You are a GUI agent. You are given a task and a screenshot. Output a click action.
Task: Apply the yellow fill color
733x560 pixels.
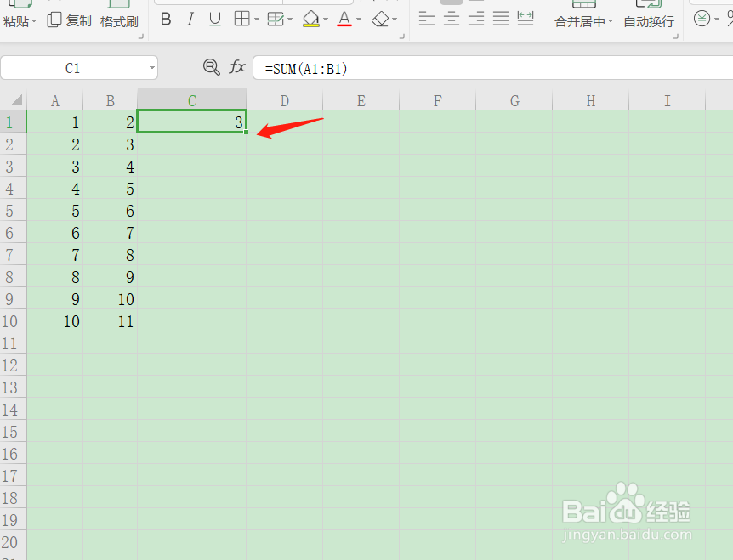(x=311, y=20)
